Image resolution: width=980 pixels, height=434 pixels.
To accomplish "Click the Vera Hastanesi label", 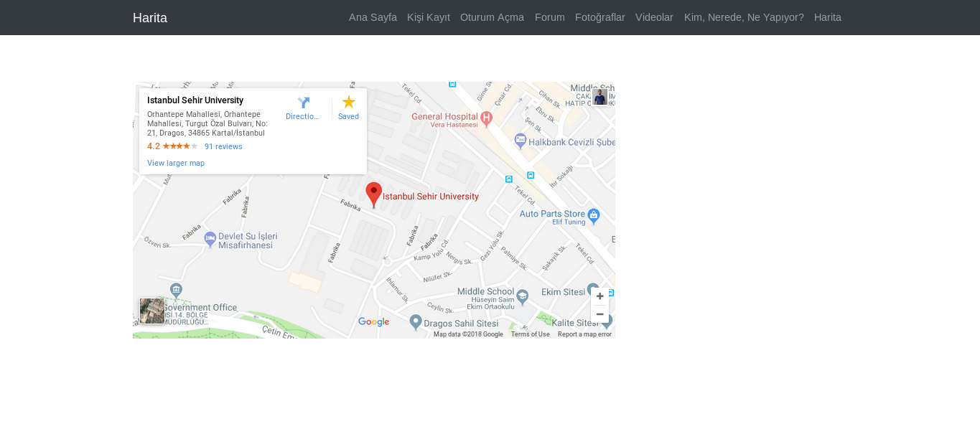I will coord(454,125).
